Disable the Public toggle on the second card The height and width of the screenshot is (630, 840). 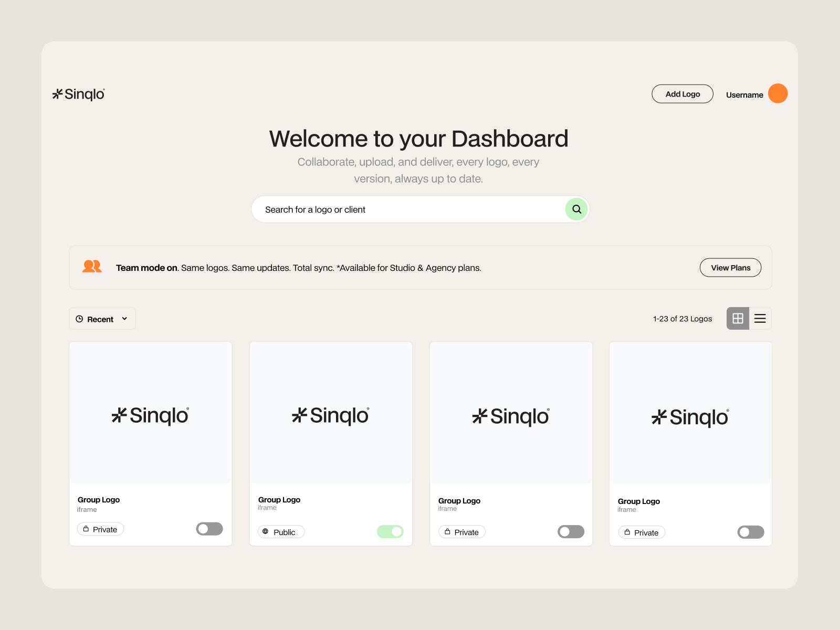point(390,531)
